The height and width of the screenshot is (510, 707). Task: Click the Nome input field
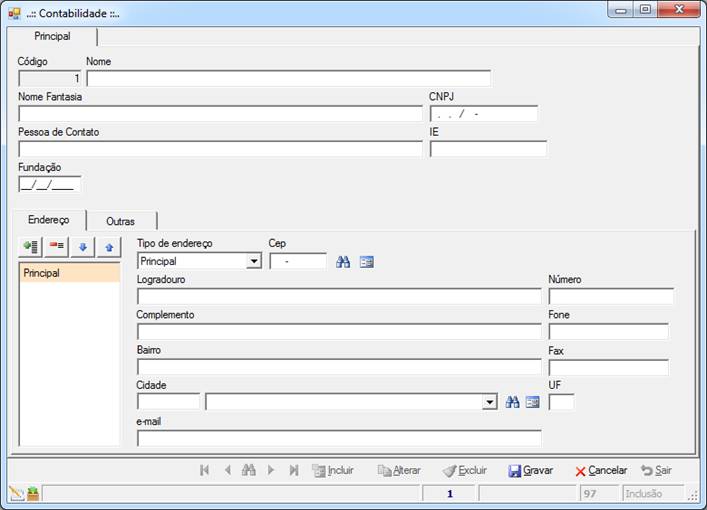pos(289,78)
